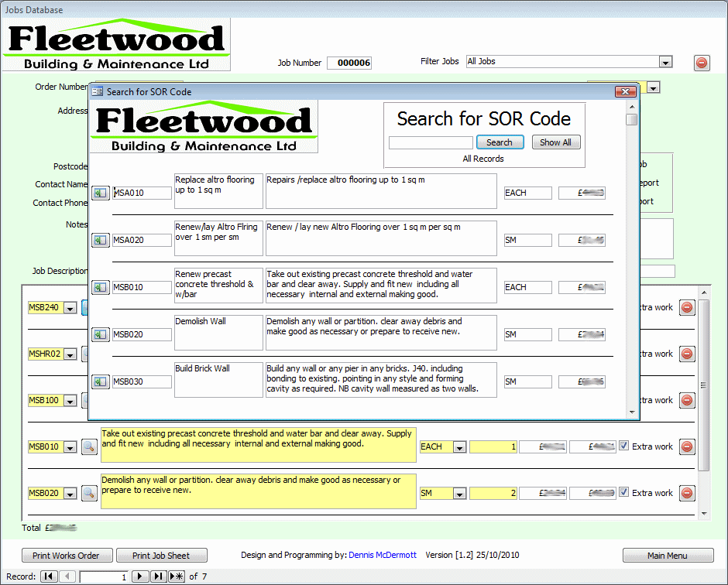Open SOR search magnifier for MSB010 line
This screenshot has height=585, width=728.
89,446
